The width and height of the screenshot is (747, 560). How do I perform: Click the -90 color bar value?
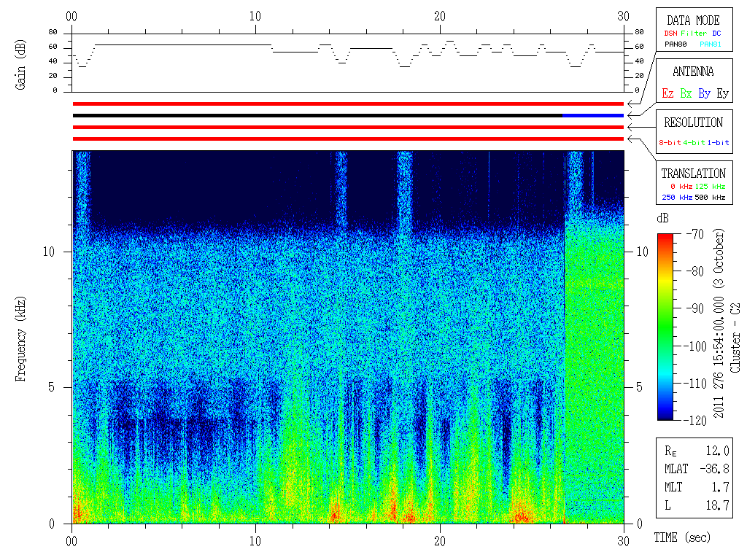[x=694, y=308]
